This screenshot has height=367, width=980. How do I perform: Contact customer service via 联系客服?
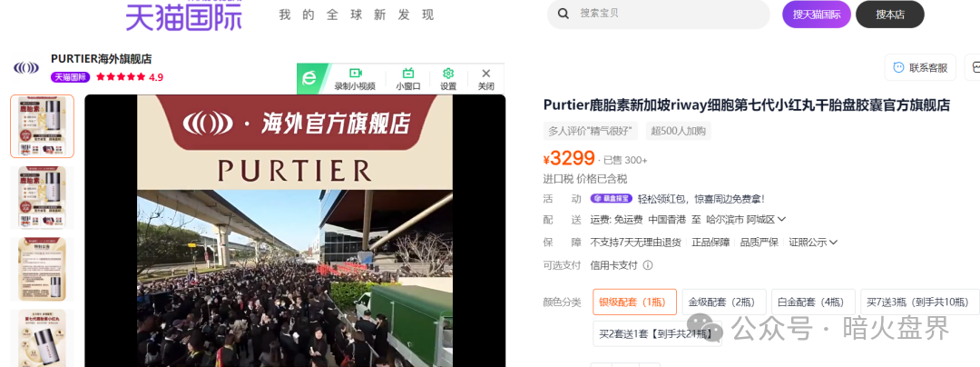[920, 67]
